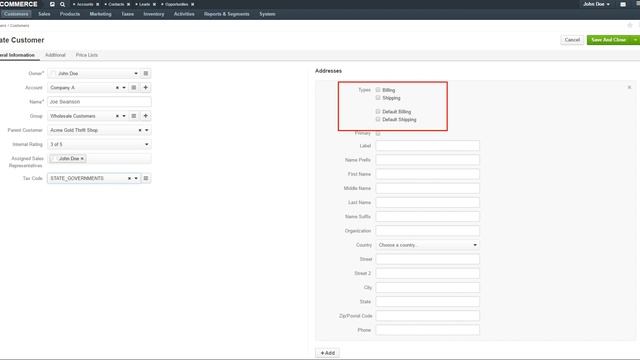Click the Cancel button
The image size is (640, 360).
(572, 40)
